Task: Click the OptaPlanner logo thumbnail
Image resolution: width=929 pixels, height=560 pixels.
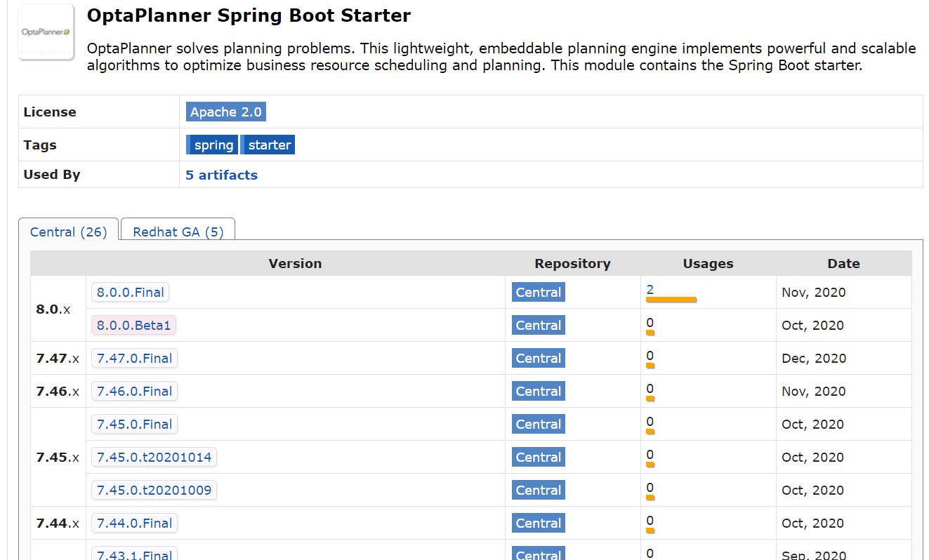Action: [x=46, y=32]
